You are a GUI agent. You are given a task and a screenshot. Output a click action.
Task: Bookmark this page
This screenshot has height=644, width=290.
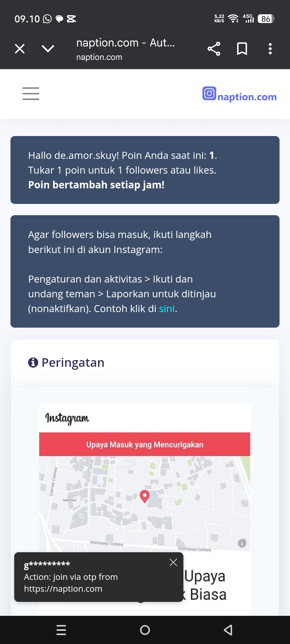242,49
